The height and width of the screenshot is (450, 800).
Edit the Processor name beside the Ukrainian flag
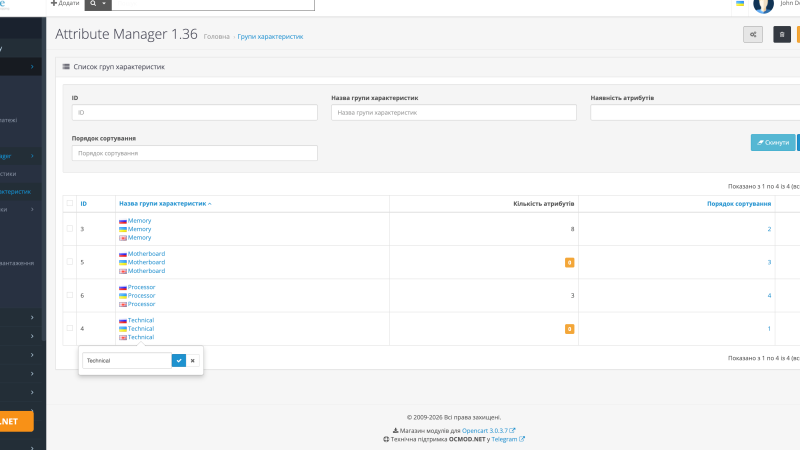[141, 295]
